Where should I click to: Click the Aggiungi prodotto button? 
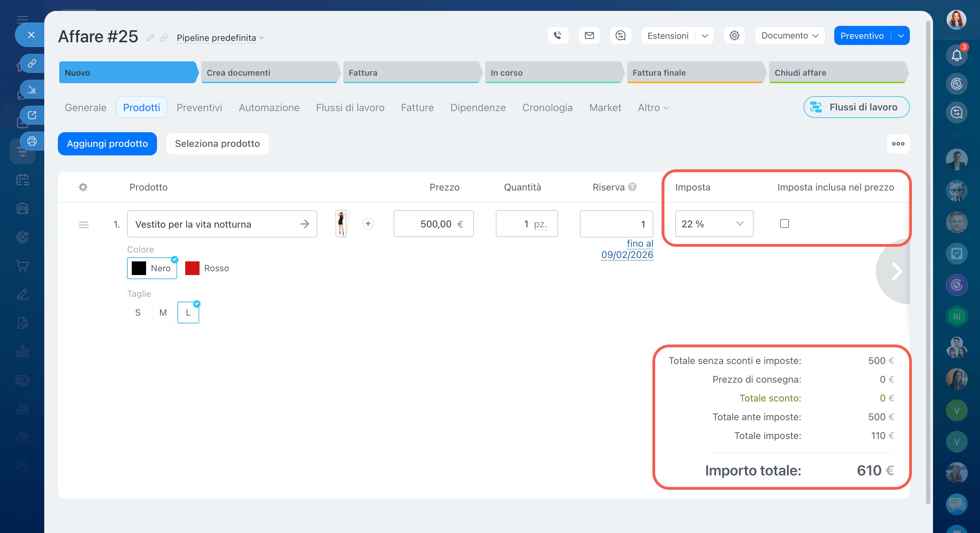tap(107, 143)
